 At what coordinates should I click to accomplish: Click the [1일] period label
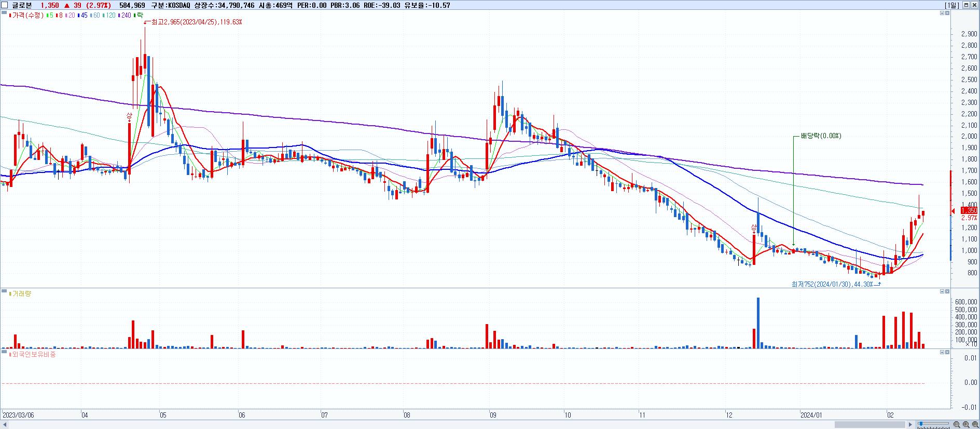point(952,5)
